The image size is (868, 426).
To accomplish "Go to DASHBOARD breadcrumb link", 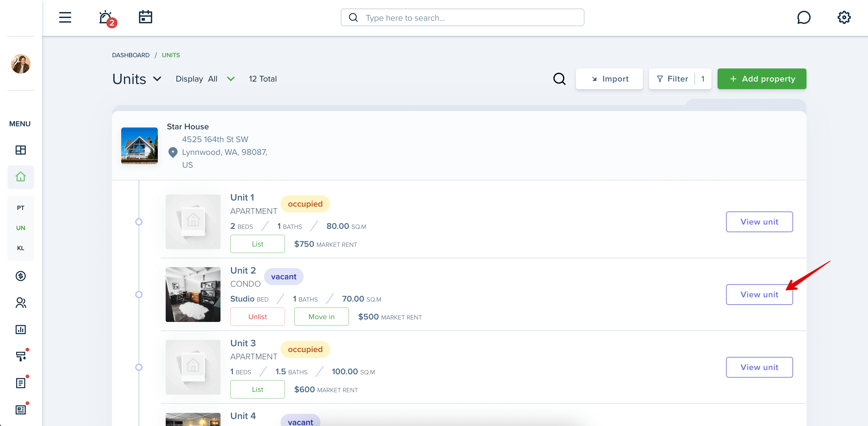I will [x=131, y=55].
